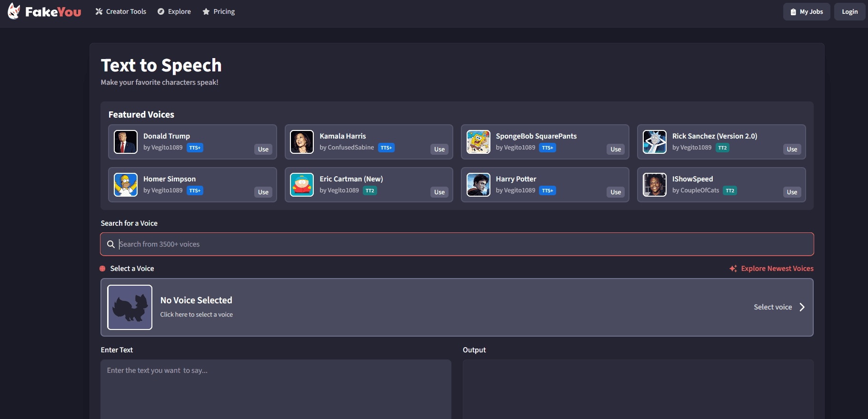Focus the voice search field
Screen dimensions: 868x419
coord(457,244)
